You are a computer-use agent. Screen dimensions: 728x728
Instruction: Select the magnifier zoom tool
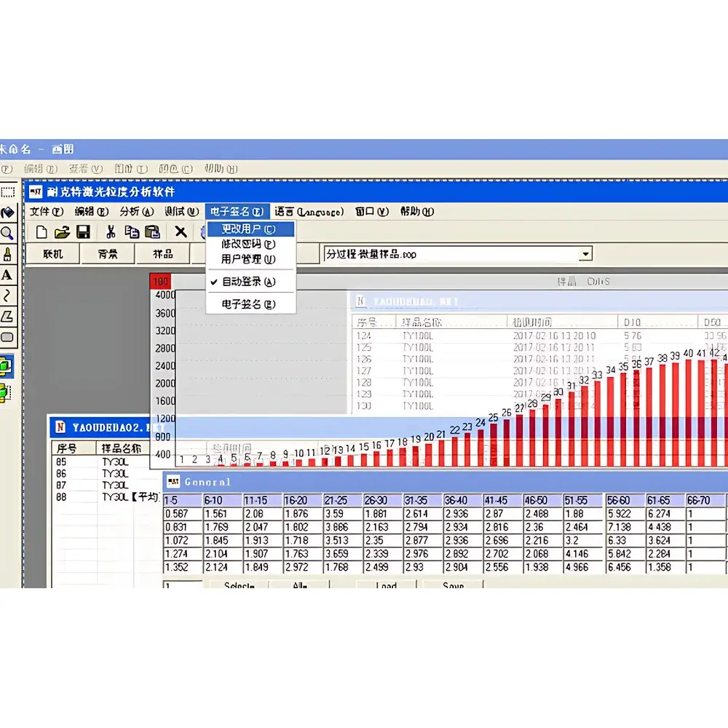click(x=8, y=231)
